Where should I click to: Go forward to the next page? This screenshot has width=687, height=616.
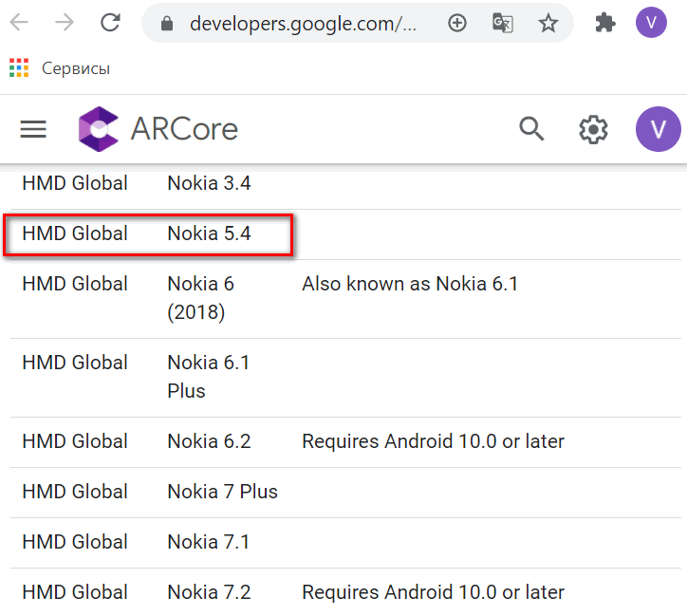[65, 23]
